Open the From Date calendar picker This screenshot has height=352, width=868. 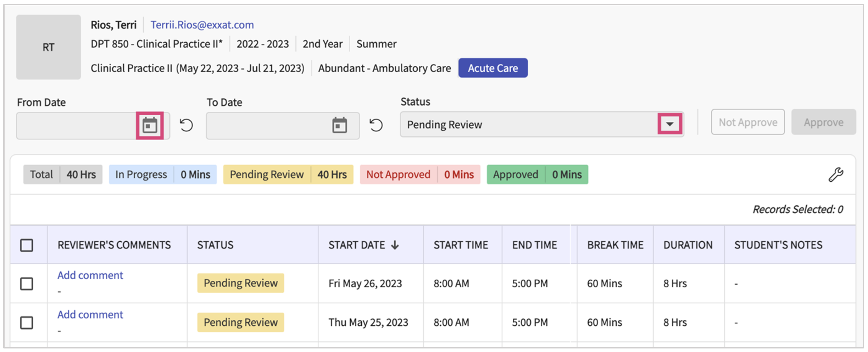coord(150,126)
